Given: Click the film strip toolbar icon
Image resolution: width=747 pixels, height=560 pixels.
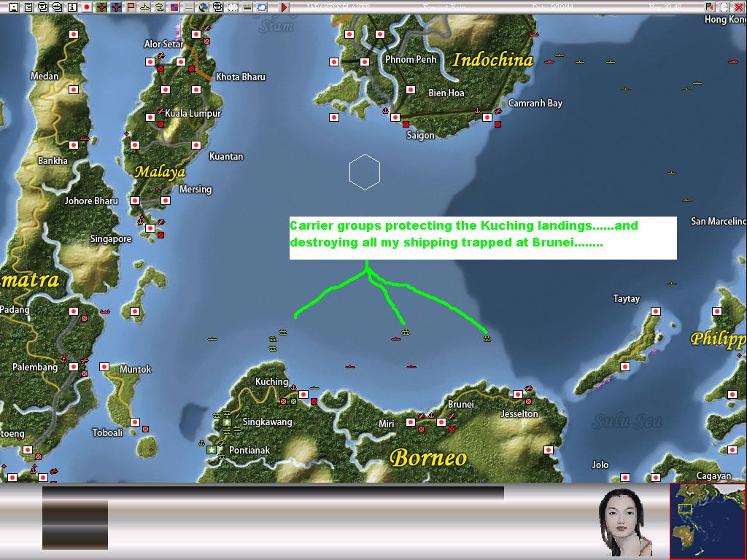Looking at the screenshot, I should [x=247, y=7].
